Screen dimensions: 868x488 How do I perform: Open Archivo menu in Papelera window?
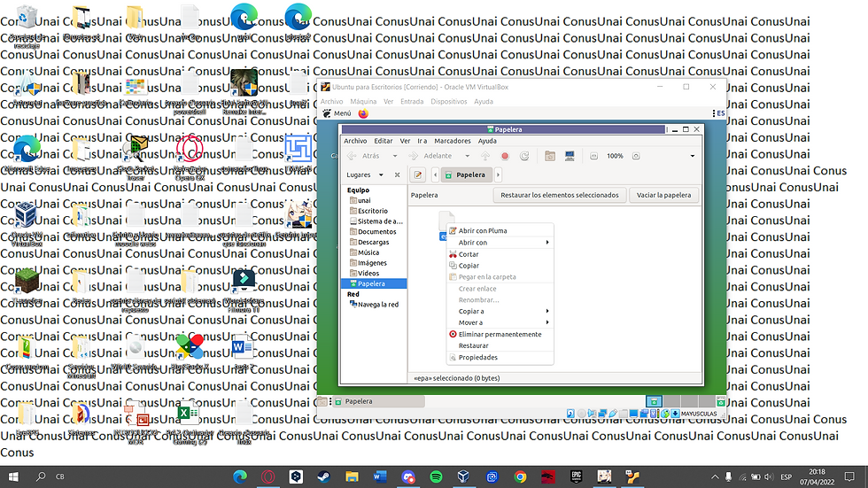tap(355, 141)
